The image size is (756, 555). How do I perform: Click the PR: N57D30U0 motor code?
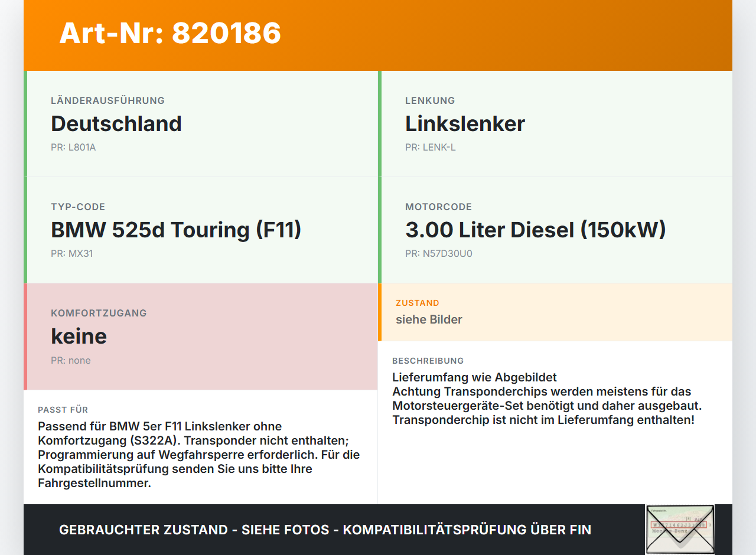pyautogui.click(x=439, y=253)
